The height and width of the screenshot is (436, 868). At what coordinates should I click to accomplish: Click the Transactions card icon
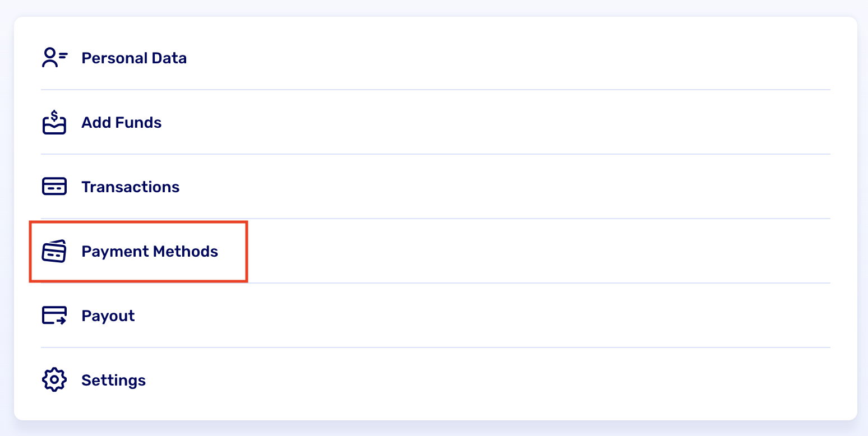54,187
